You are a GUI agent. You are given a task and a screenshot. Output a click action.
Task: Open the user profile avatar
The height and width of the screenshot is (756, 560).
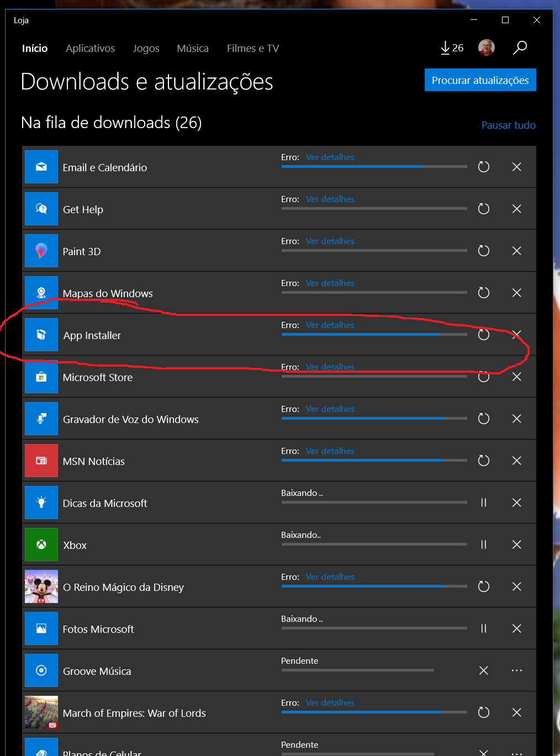pyautogui.click(x=486, y=48)
